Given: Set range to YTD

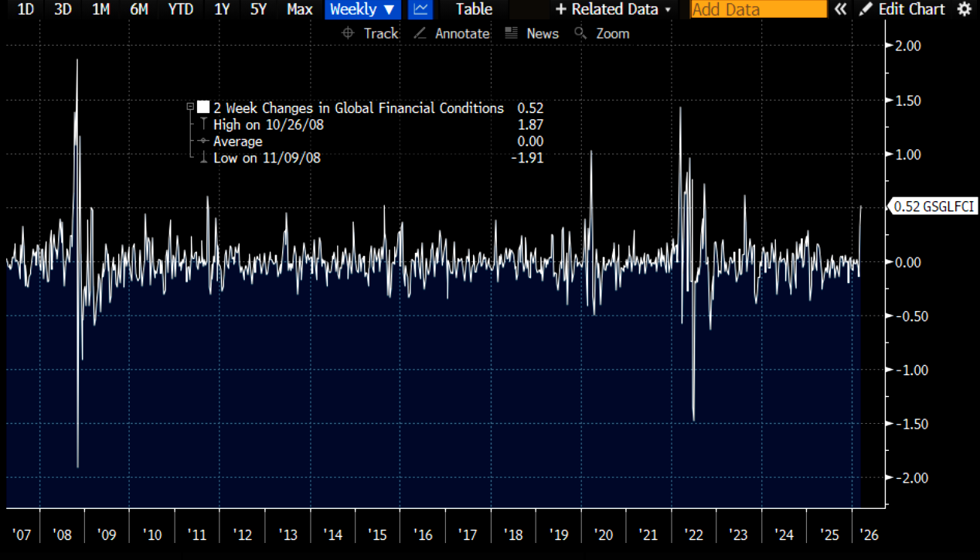Looking at the screenshot, I should [x=180, y=9].
